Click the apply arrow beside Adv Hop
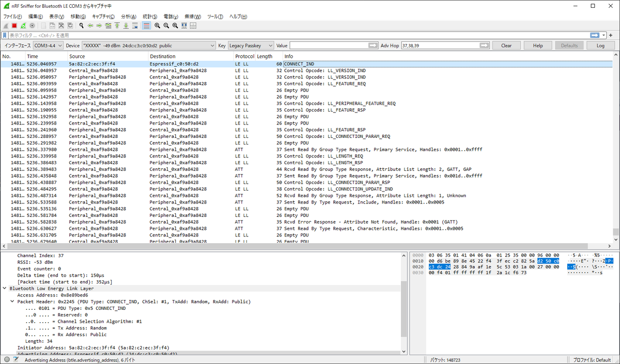This screenshot has width=620, height=364. click(484, 45)
